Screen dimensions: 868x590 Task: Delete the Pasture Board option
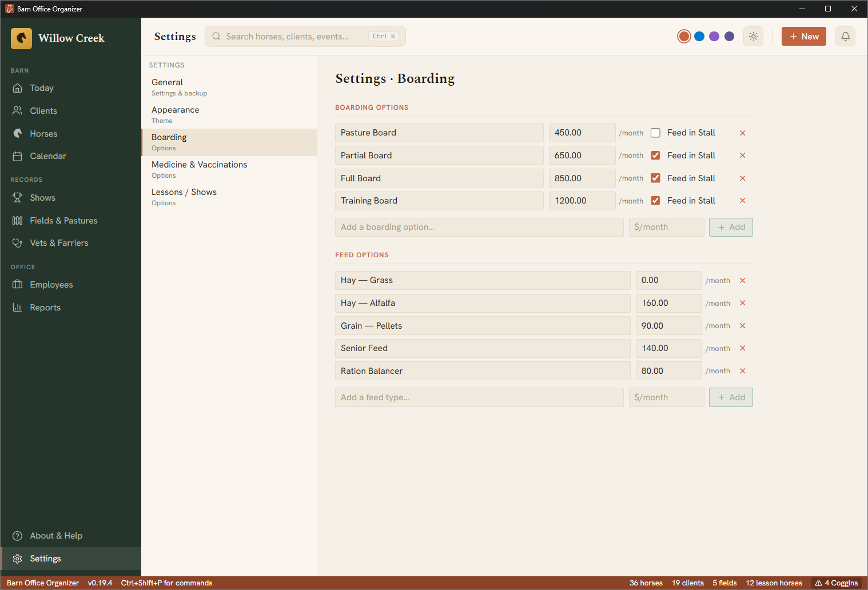pyautogui.click(x=742, y=133)
